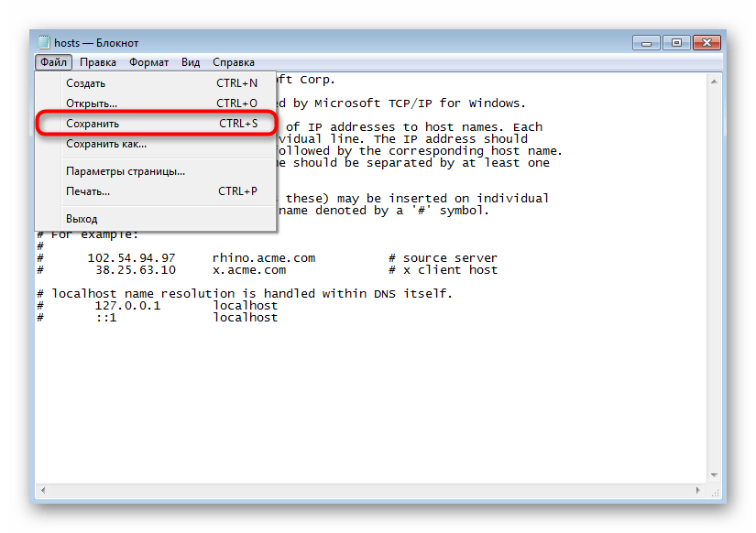
Task: Click on '::1' address
Action: [x=106, y=318]
